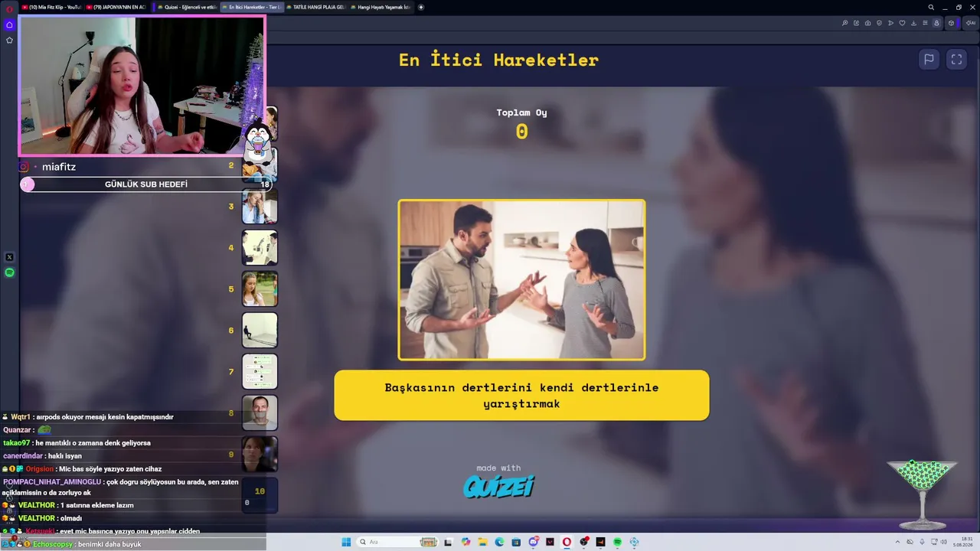Select the rank 8 tier thumbnail

(260, 413)
